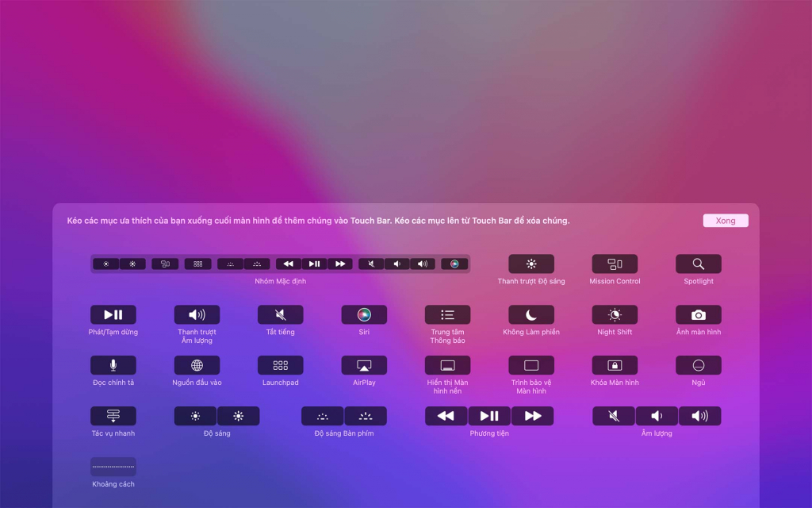
Task: Pick the standalone Launchpad grid item
Action: [280, 365]
